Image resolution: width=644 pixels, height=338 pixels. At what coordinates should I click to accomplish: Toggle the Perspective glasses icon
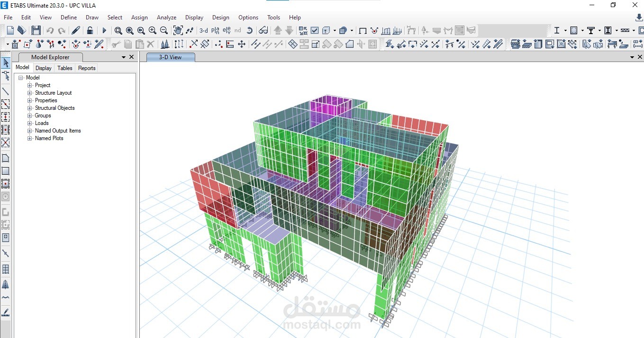pyautogui.click(x=263, y=30)
